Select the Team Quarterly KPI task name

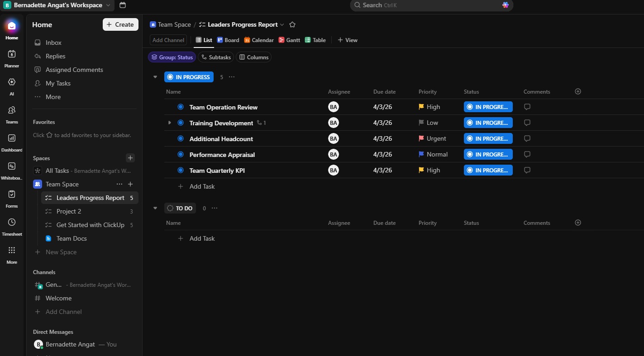pos(217,171)
